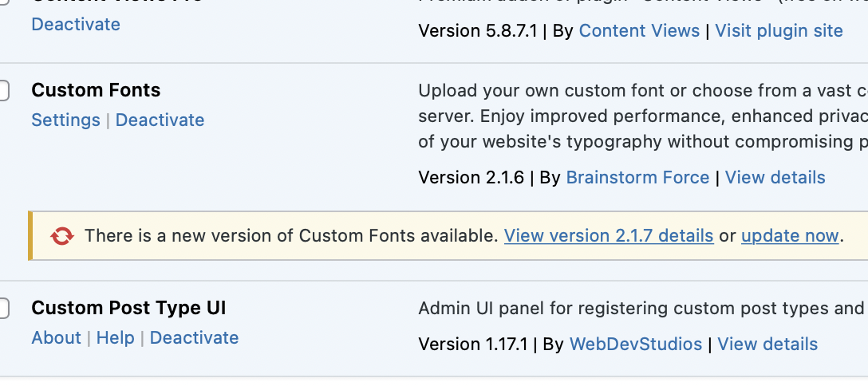This screenshot has width=868, height=386.
Task: Deactivate the Custom Fonts plugin
Action: [160, 120]
